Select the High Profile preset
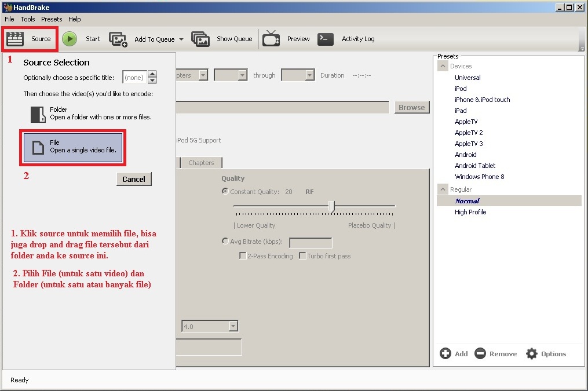The width and height of the screenshot is (588, 391). coord(470,212)
